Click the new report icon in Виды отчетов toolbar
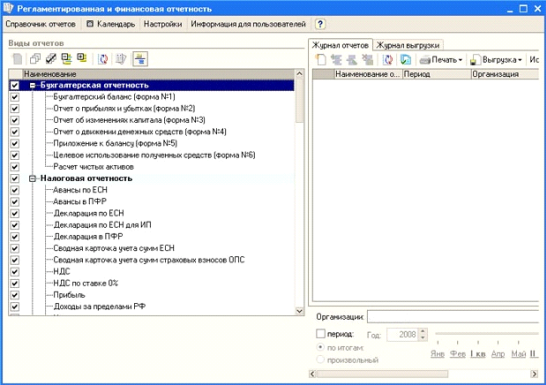 (17, 59)
